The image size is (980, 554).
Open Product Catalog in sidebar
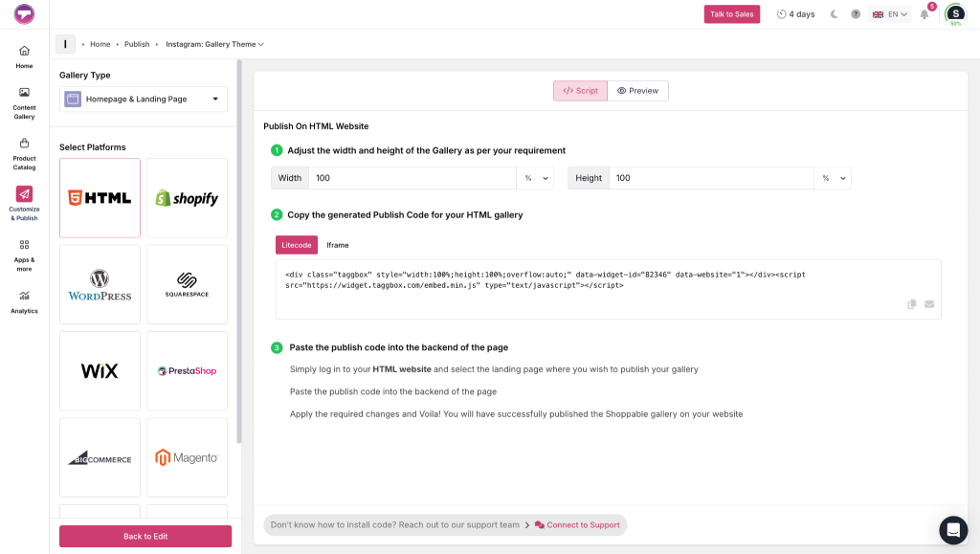24,154
